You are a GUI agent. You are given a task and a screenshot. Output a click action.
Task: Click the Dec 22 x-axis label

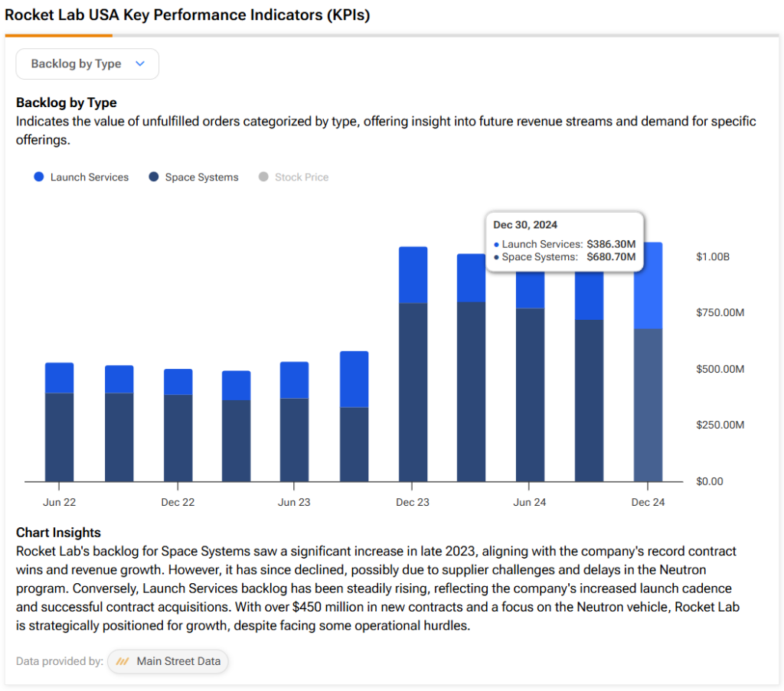178,502
